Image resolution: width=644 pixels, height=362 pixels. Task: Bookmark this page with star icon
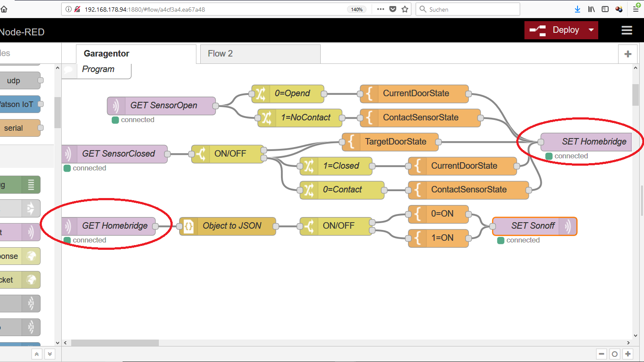coord(405,9)
